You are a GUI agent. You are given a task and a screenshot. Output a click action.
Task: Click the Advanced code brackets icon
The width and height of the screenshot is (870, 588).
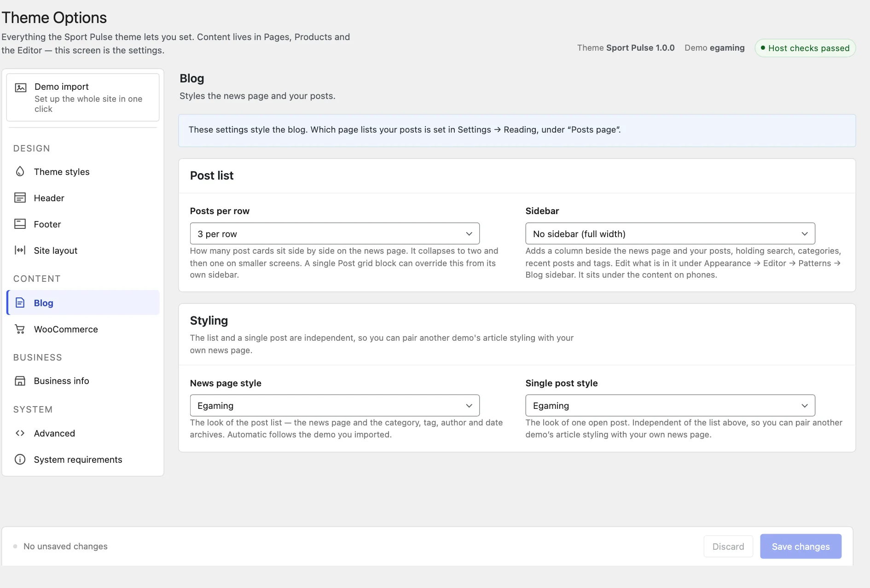(x=20, y=433)
